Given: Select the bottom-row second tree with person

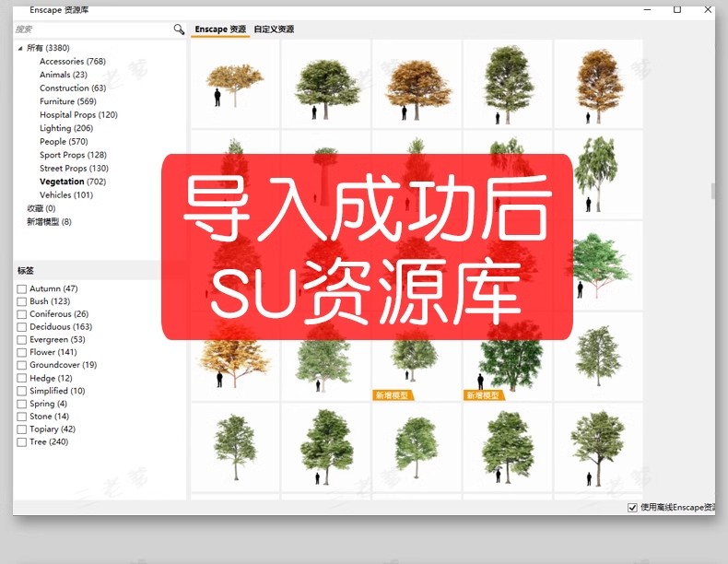Looking at the screenshot, I should coord(326,448).
